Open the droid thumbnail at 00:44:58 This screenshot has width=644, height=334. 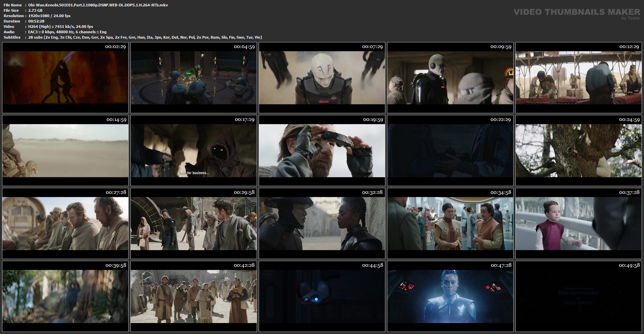coord(322,296)
